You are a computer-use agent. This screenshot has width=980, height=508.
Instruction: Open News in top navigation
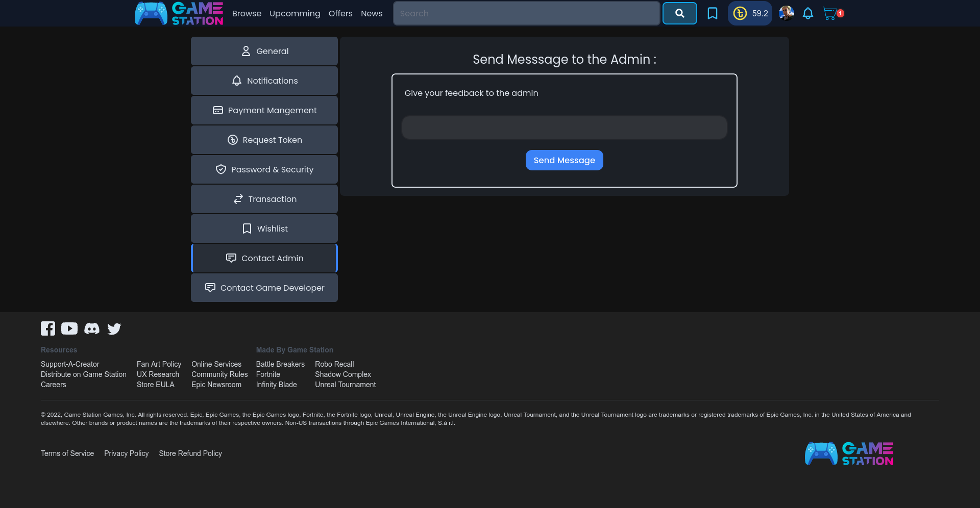click(372, 13)
